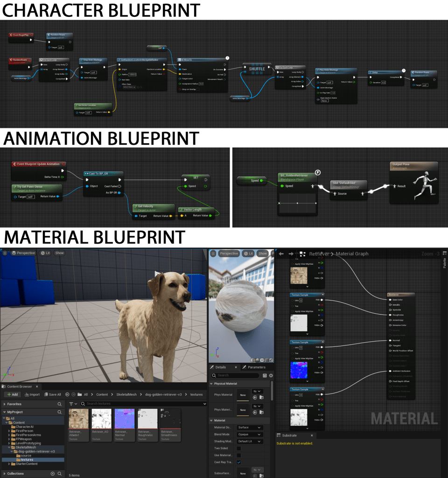Select the StarterContent folder in tree
The image size is (448, 478).
click(27, 464)
